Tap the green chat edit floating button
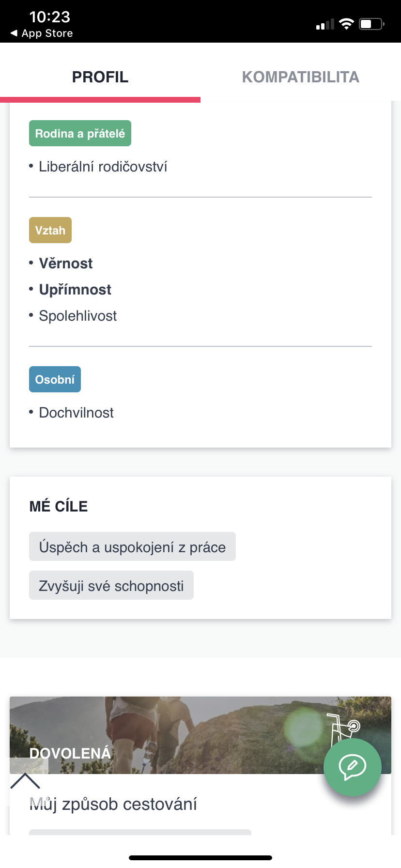 (x=352, y=767)
